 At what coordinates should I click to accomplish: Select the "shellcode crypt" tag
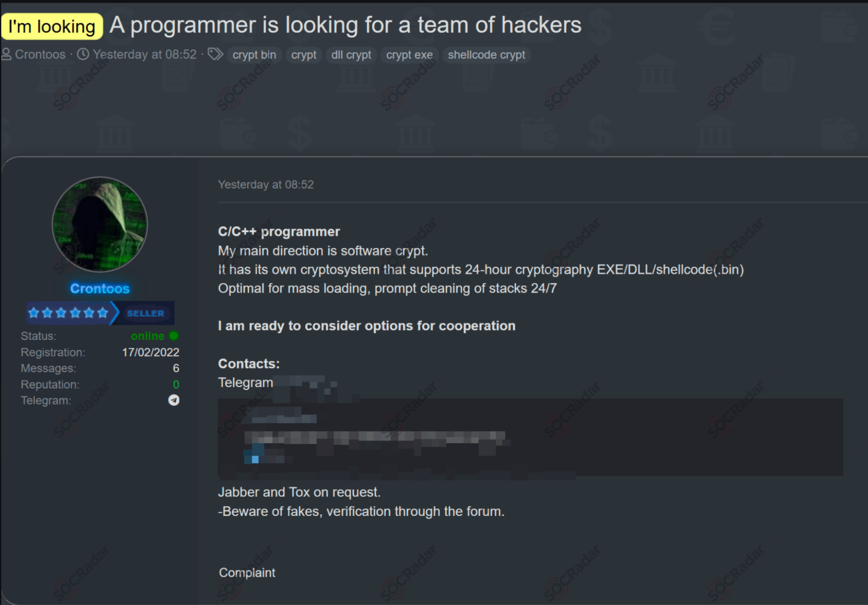(486, 55)
